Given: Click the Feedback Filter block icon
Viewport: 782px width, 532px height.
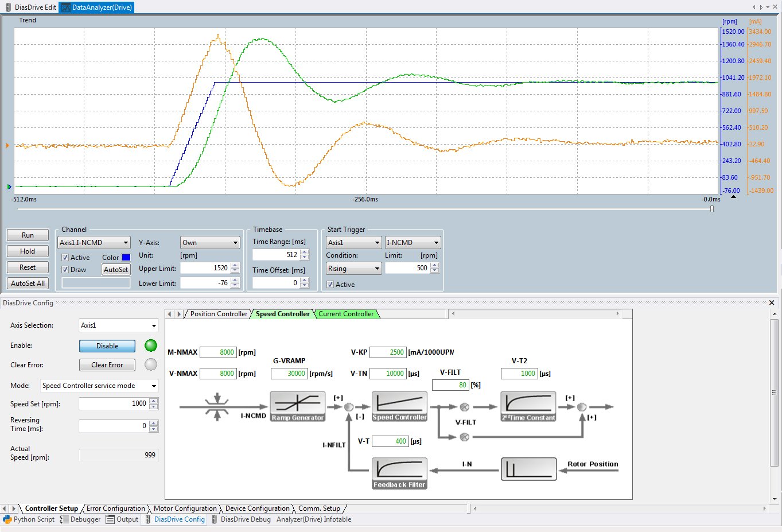Looking at the screenshot, I should [399, 473].
